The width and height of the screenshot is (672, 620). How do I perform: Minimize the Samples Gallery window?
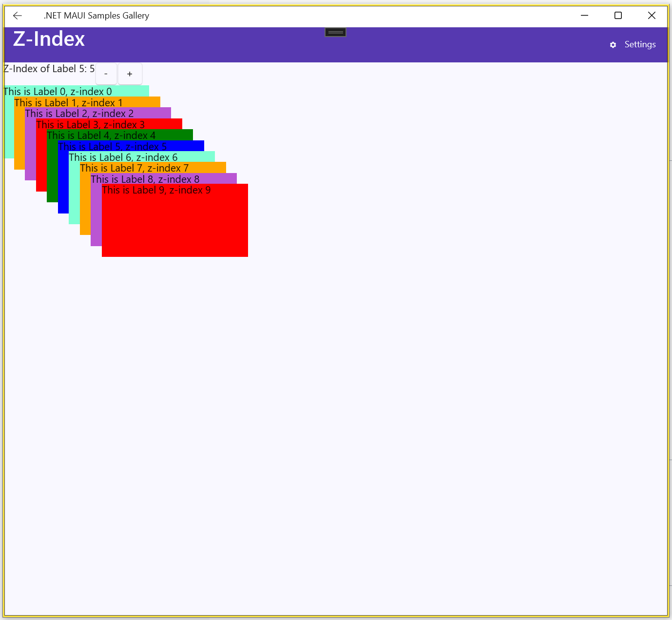[584, 16]
